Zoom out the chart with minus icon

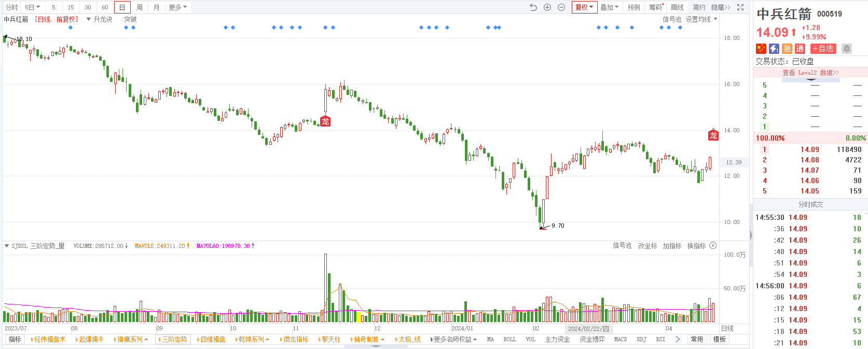(561, 7)
